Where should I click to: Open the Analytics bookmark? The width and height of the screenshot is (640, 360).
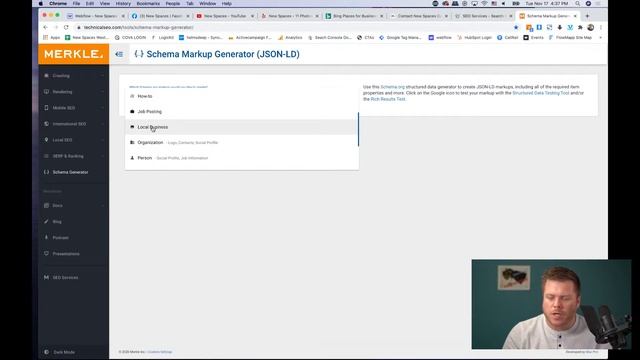point(290,38)
